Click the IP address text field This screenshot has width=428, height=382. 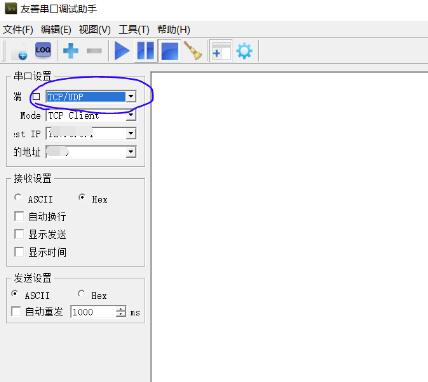[86, 133]
